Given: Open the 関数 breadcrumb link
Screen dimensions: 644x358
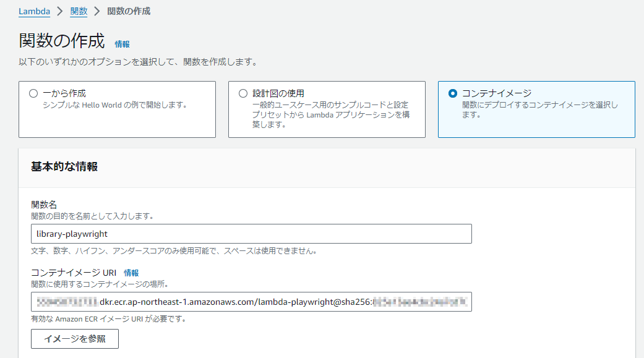Looking at the screenshot, I should coord(79,11).
